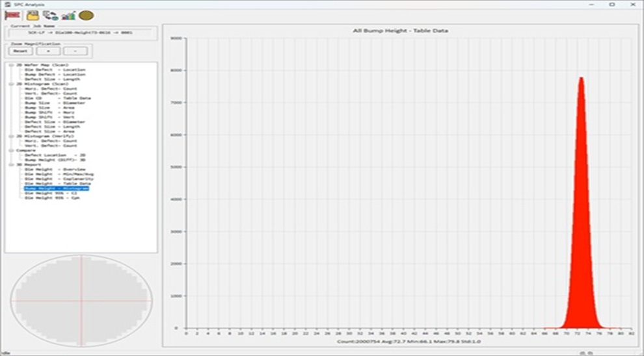This screenshot has height=356, width=644.
Task: Select Bump Defect - Location item
Action: coord(55,74)
